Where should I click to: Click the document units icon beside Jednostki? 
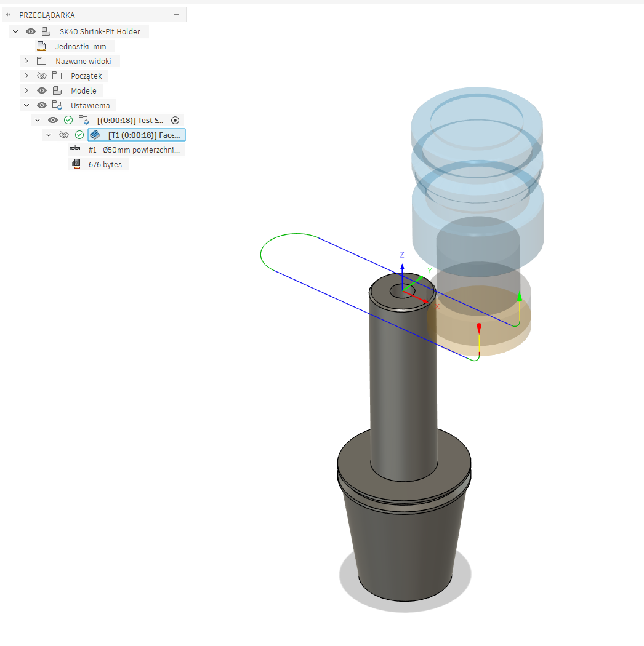[x=42, y=47]
